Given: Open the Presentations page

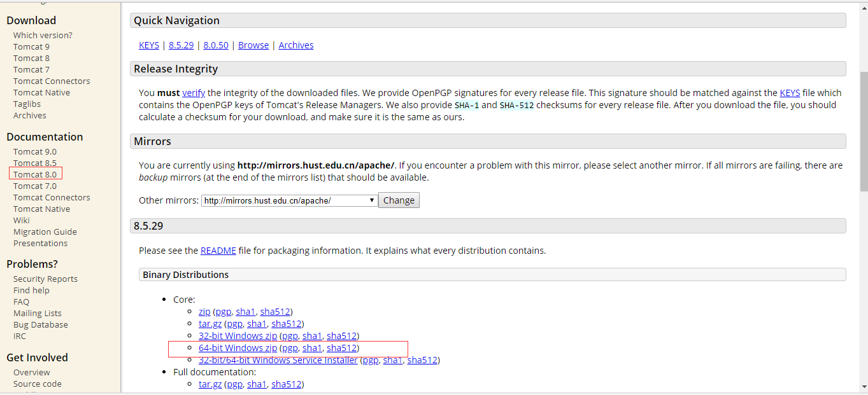Looking at the screenshot, I should click(x=40, y=243).
